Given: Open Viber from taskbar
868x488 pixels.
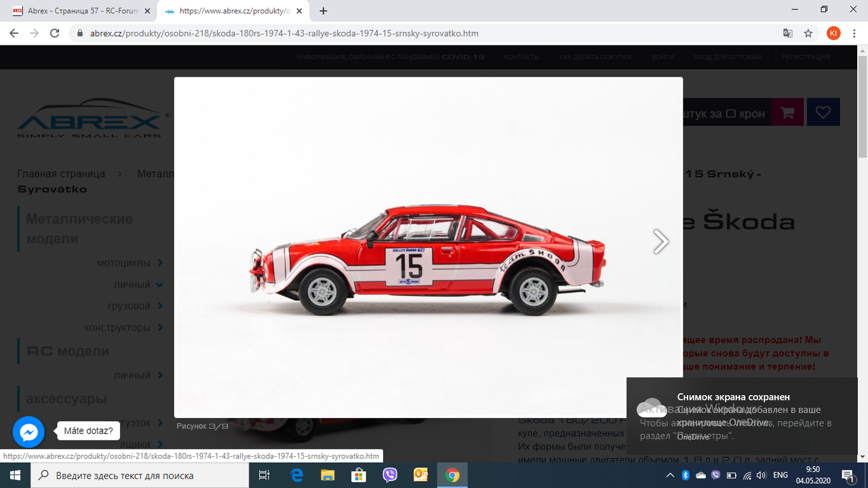Looking at the screenshot, I should click(x=390, y=475).
